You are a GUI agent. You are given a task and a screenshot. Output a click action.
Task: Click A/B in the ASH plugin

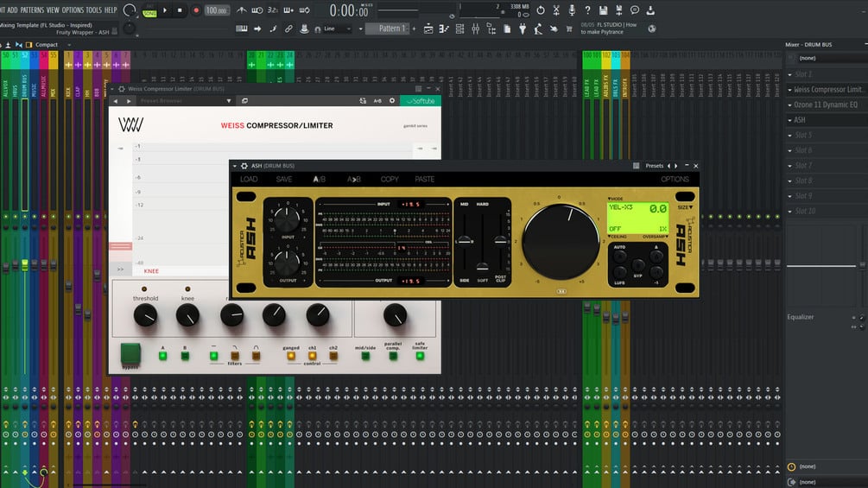point(320,180)
